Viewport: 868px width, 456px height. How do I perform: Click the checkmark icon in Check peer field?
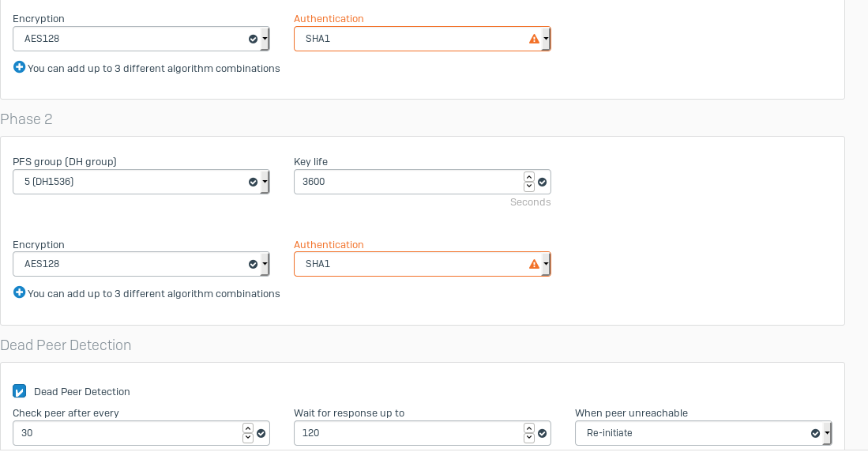pyautogui.click(x=261, y=433)
